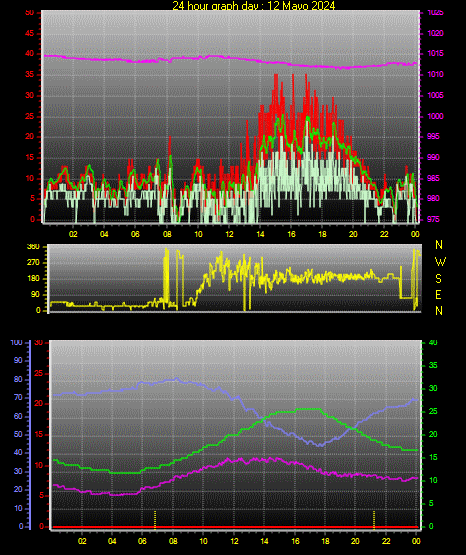Select the 1015 label on magenta pressure axis
The width and height of the screenshot is (466, 555).
click(435, 53)
